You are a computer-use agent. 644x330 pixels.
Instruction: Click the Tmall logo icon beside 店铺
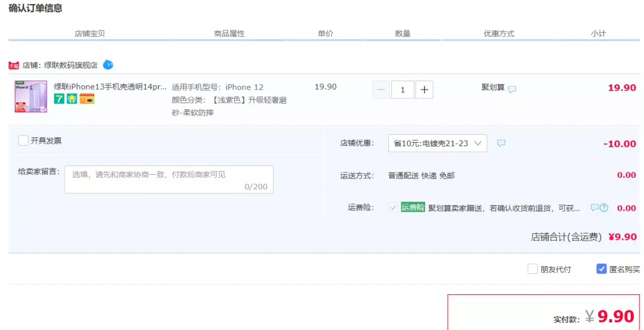[14, 65]
